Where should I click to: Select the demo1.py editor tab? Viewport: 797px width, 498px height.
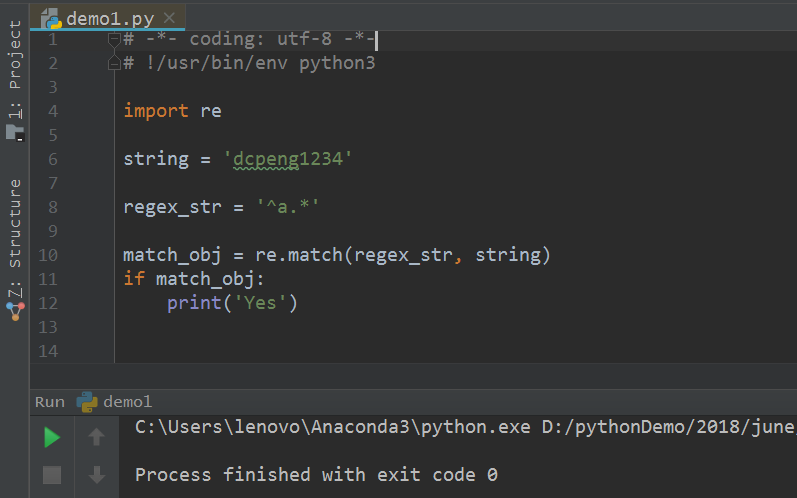tap(108, 18)
